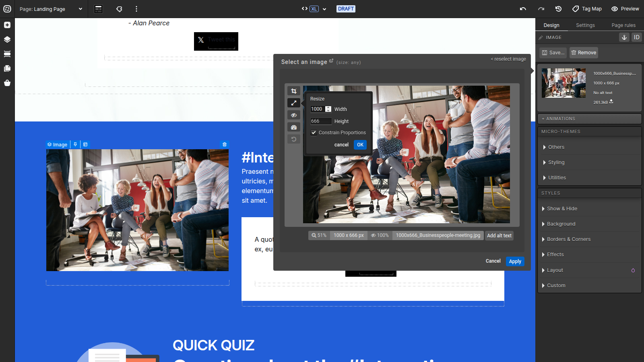The image size is (644, 362).
Task: Select the resize tool in image editor
Action: [294, 103]
